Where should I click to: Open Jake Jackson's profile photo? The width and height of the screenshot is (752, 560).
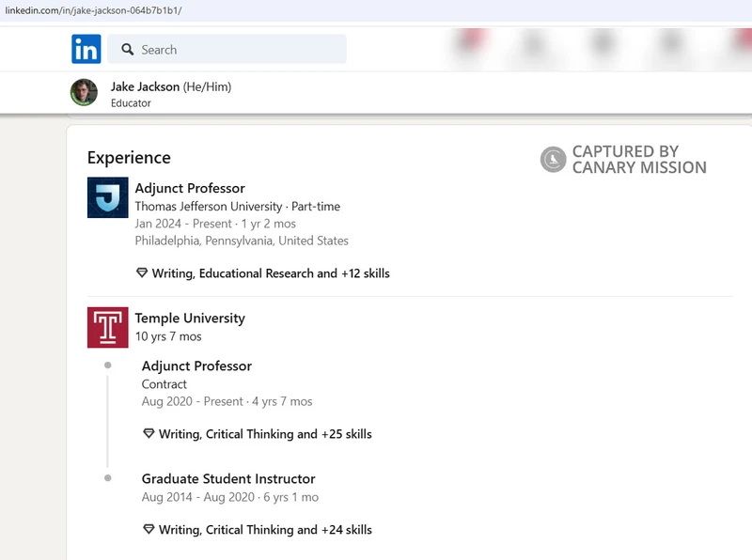[x=84, y=92]
